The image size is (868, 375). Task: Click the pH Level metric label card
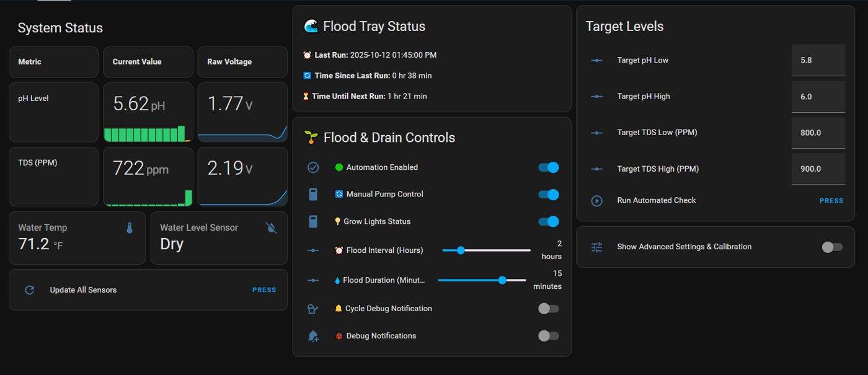(53, 112)
